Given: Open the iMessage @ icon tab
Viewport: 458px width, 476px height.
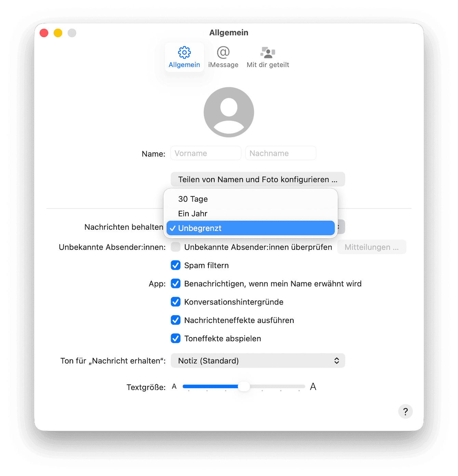Looking at the screenshot, I should click(x=223, y=52).
